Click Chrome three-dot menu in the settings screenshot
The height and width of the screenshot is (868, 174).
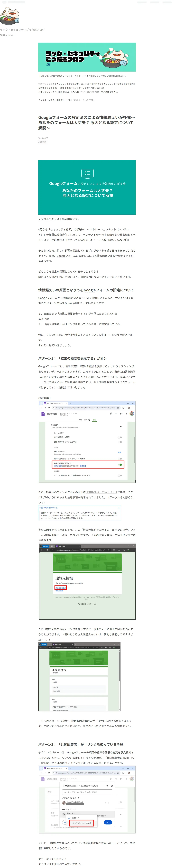coord(133,408)
